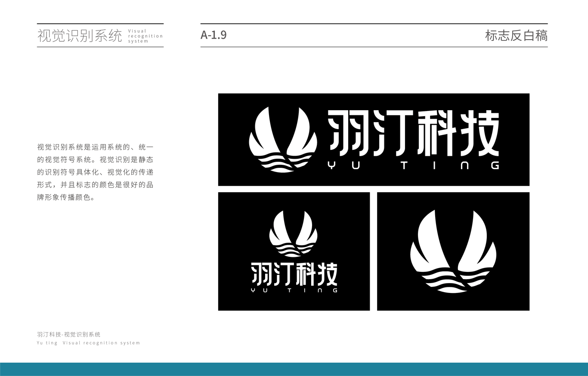Click footer caption 'Yu ting Visual recognition system'
588x376 pixels.
coord(89,343)
